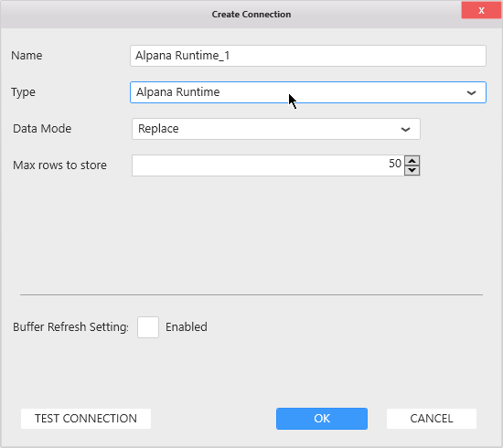
Task: Click the Max rows to store field
Action: coord(268,165)
